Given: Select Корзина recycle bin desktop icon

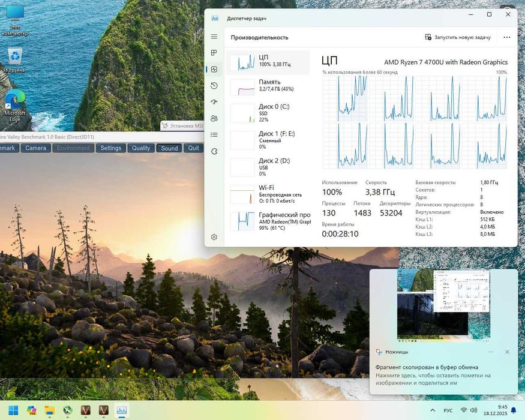Looking at the screenshot, I should click(15, 60).
